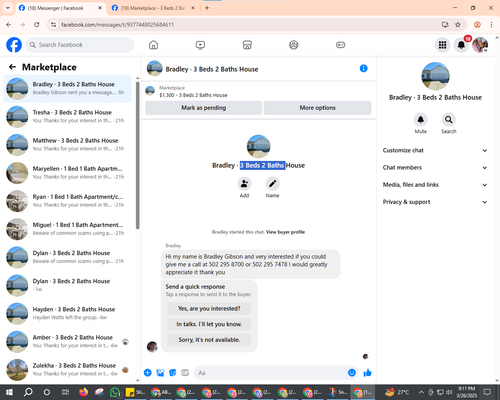Choose a sticker icon in composer
This screenshot has height=400, width=500.
(173, 373)
